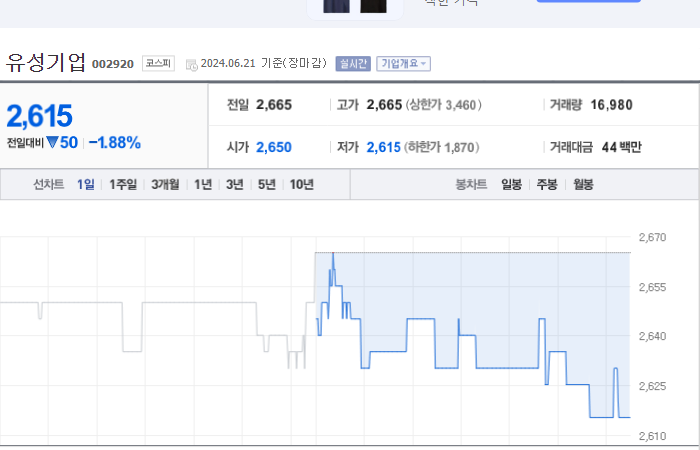Open the 일봉 candlestick chart
Viewport: 700px width, 450px height.
tap(511, 184)
